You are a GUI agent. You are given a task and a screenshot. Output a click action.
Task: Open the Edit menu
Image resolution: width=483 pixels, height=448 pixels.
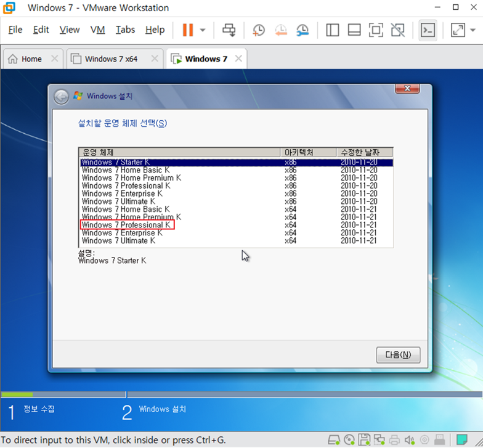(41, 30)
